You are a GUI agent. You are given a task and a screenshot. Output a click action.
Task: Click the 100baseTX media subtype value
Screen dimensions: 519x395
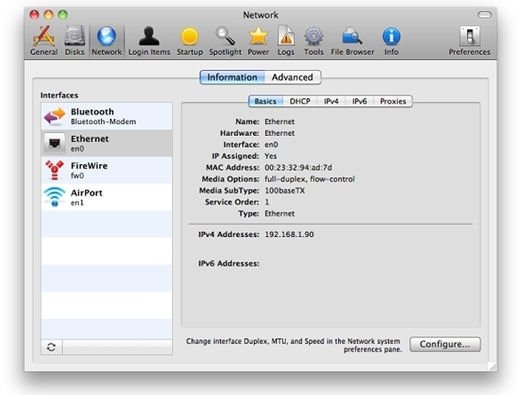(x=285, y=190)
